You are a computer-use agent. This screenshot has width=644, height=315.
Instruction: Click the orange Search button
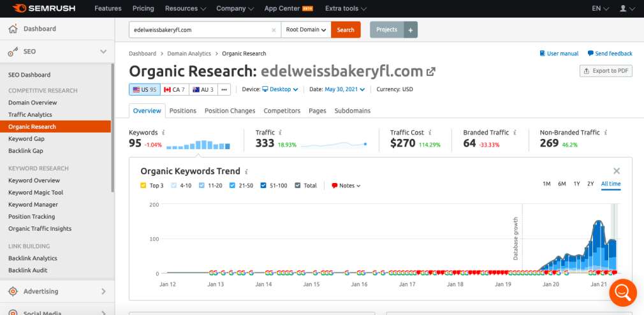click(346, 30)
